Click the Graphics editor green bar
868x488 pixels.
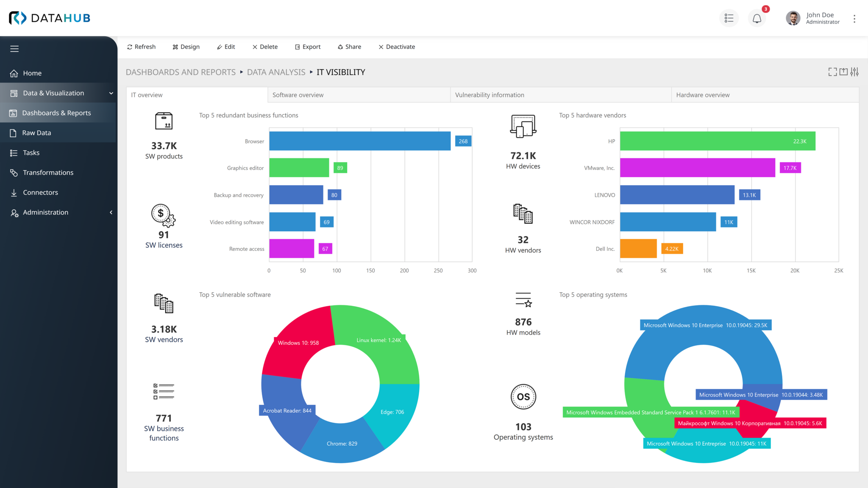tap(299, 168)
